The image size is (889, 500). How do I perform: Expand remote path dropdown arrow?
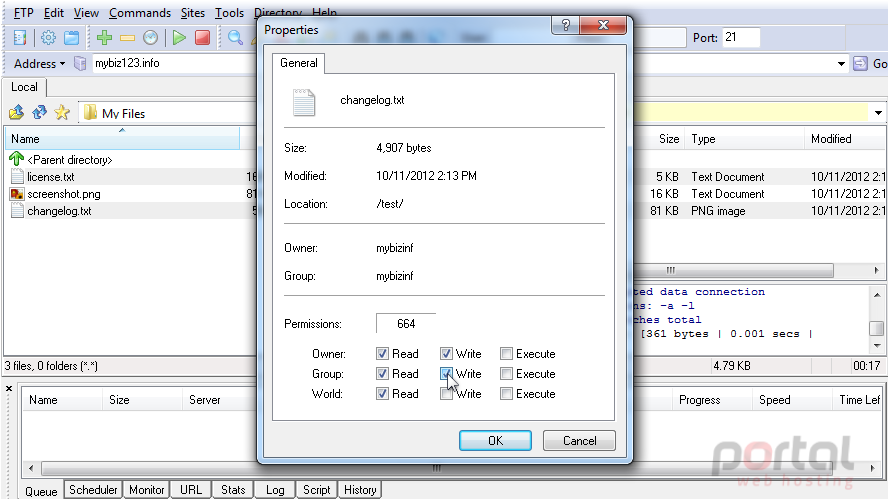pos(878,113)
